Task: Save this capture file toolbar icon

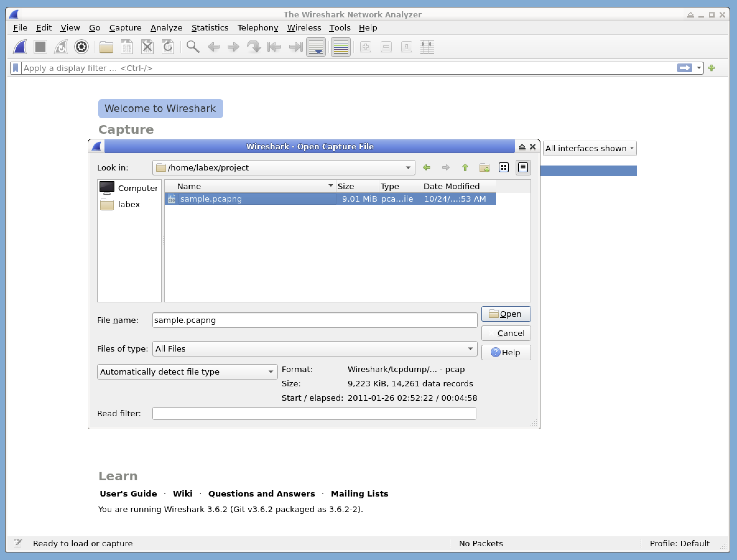Action: (127, 47)
